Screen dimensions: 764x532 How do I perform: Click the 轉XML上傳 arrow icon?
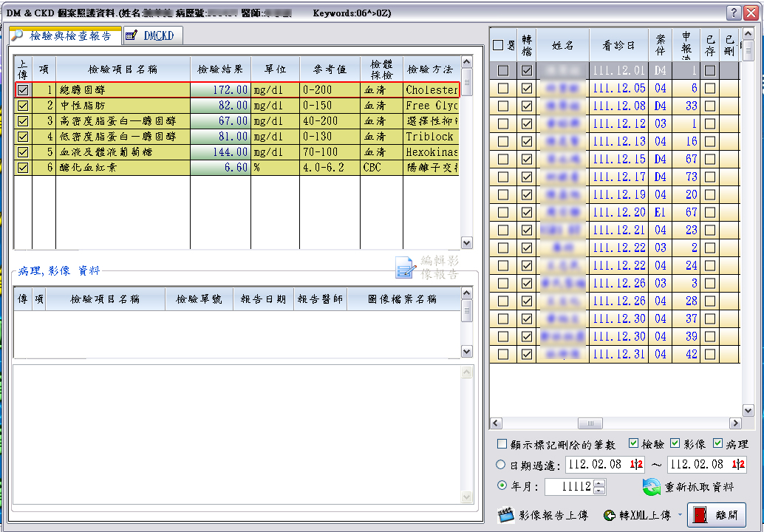point(610,516)
